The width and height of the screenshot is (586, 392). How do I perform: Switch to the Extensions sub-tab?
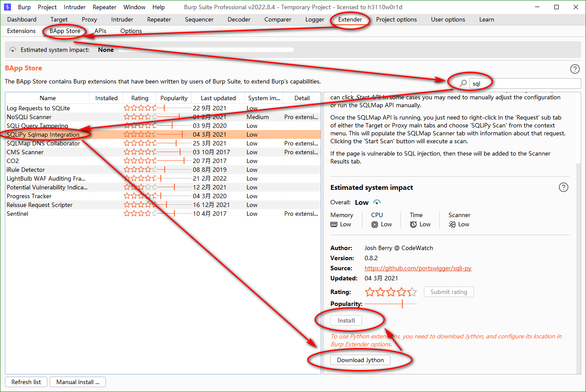(x=21, y=31)
